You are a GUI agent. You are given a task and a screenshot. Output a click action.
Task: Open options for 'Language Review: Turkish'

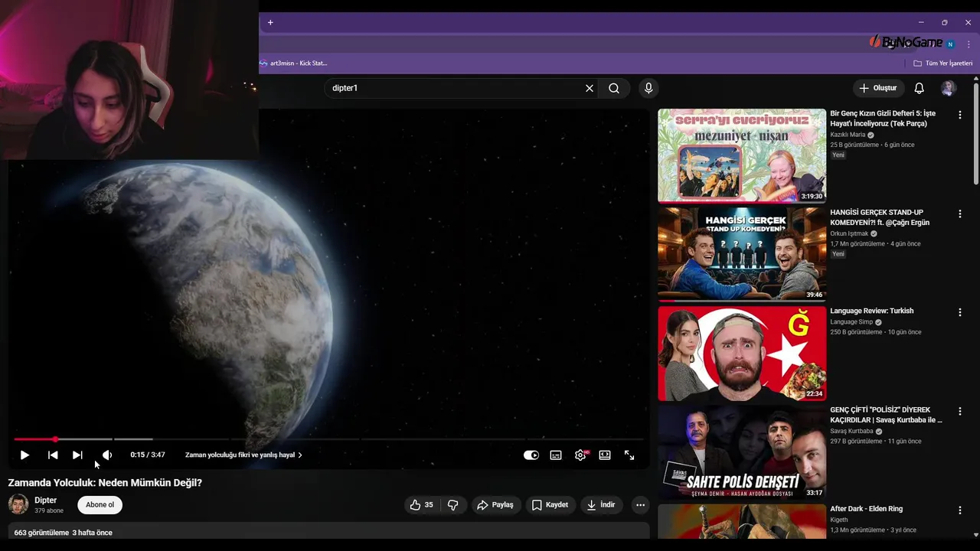(960, 312)
